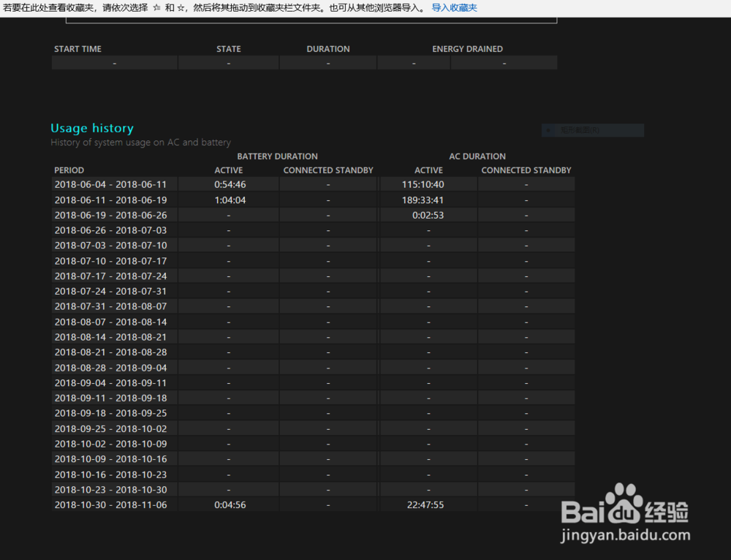The width and height of the screenshot is (731, 560).
Task: Click battery active value 1:04:04
Action: point(230,200)
